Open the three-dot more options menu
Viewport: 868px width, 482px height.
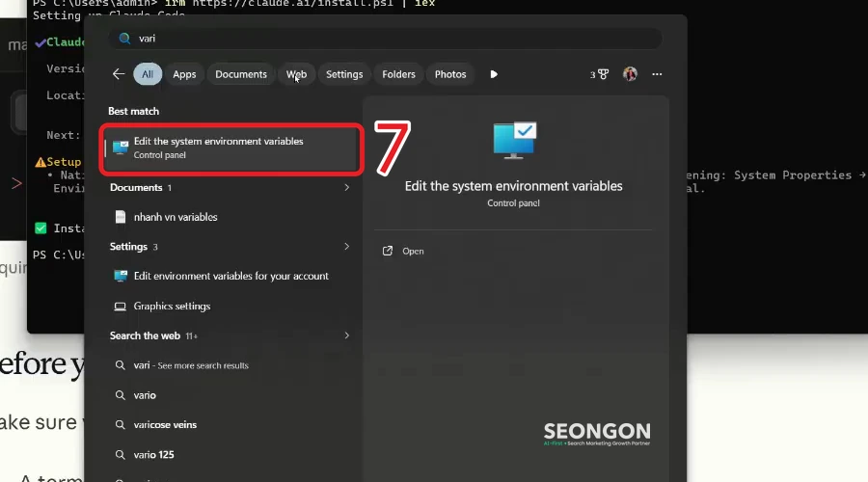tap(657, 74)
